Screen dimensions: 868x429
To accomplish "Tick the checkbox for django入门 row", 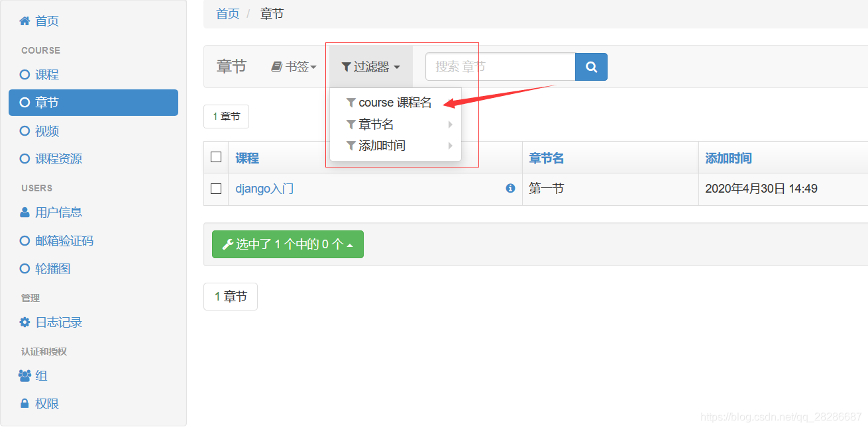I will tap(216, 189).
